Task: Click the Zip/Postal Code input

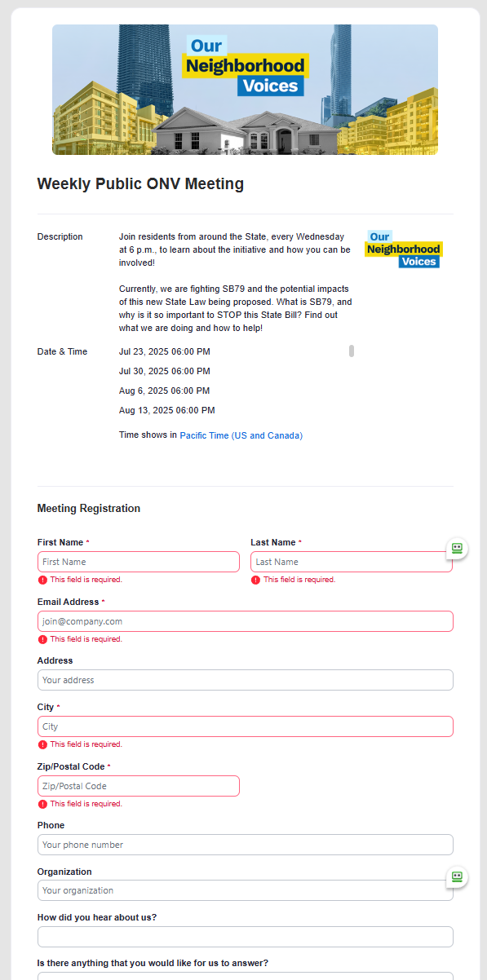Action: click(x=138, y=785)
